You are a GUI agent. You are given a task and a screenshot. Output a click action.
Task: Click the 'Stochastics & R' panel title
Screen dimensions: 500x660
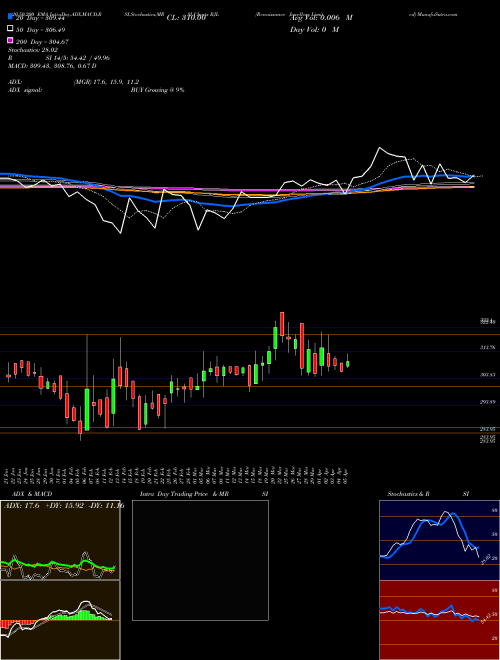(x=409, y=494)
